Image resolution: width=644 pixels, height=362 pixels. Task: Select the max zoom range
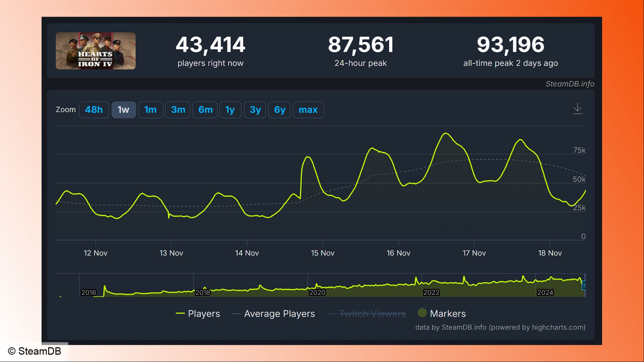click(x=308, y=110)
